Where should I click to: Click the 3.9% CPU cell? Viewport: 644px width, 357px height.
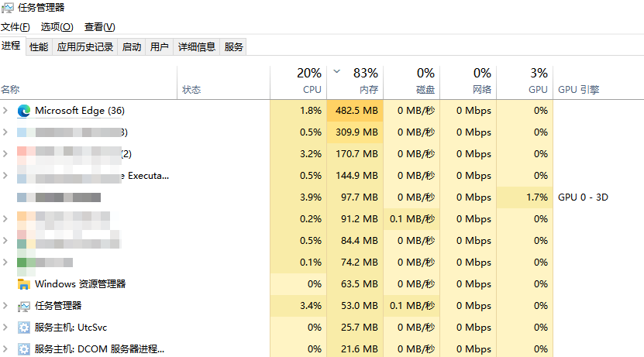(x=298, y=197)
